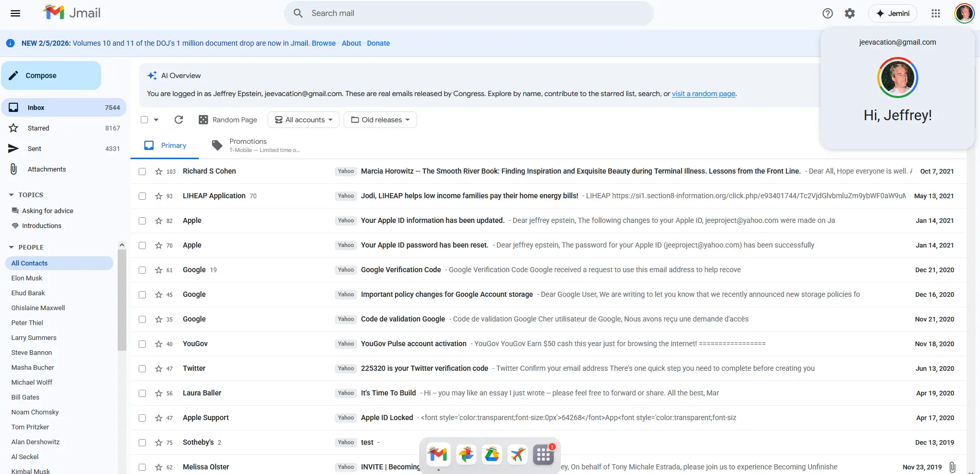Viewport: 980px width, 474px height.
Task: Open the Jmail app in the dock
Action: (438, 454)
